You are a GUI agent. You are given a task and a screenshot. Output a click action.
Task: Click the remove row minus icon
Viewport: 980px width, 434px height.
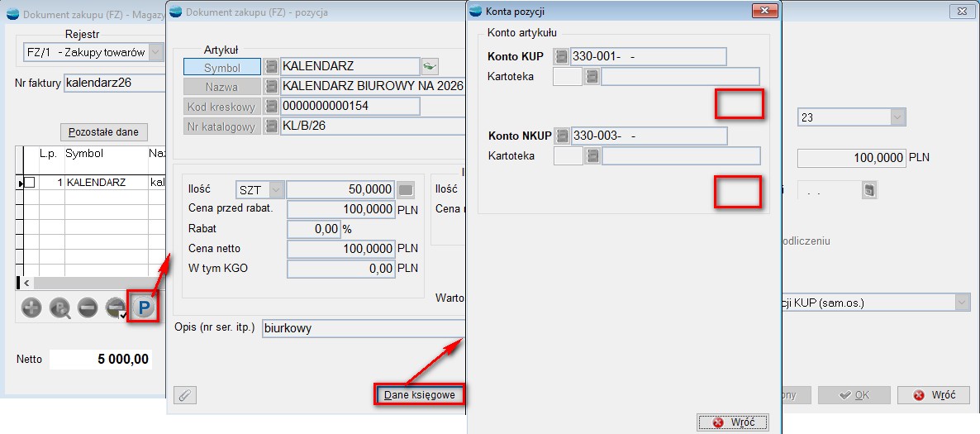(88, 308)
